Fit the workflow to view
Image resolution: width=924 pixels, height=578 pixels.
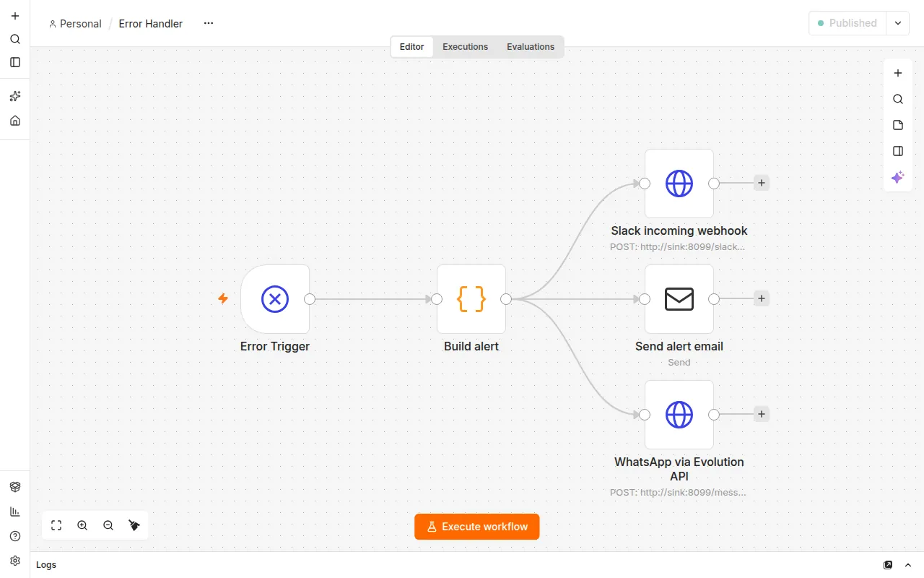(56, 525)
